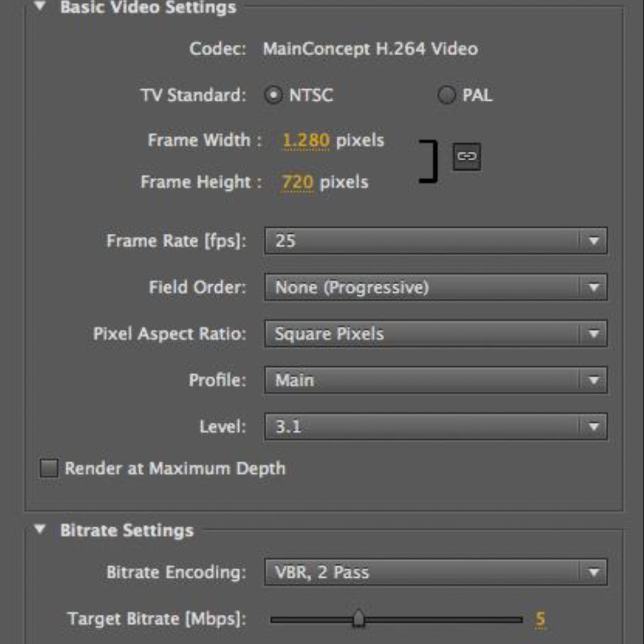Edit the Frame Width value 1,280

[x=306, y=140]
